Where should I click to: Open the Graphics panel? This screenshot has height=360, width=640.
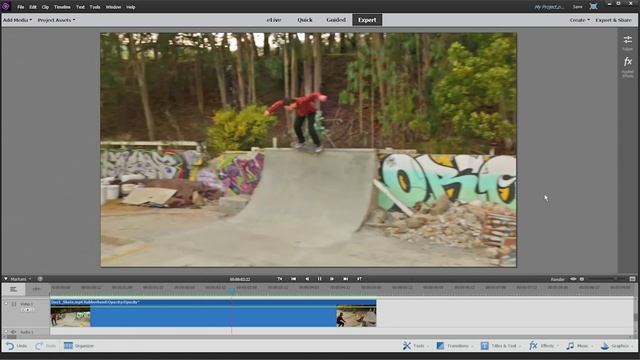(x=617, y=346)
